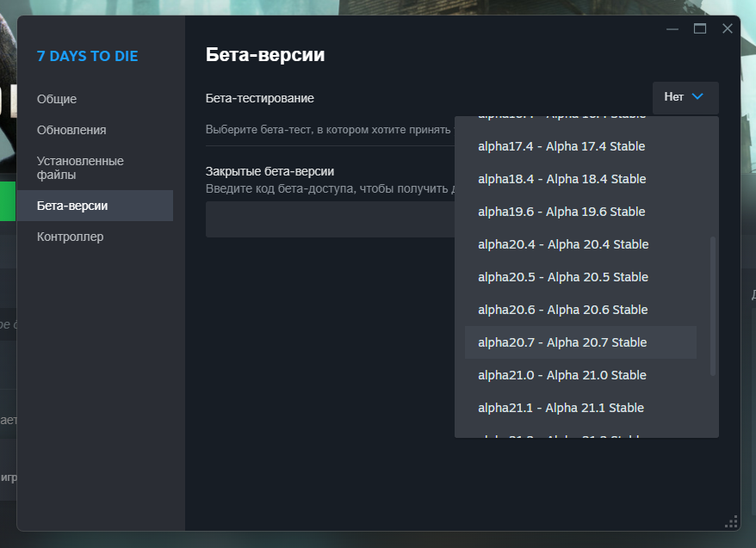Click the beta access code input field
756x548 pixels.
331,219
